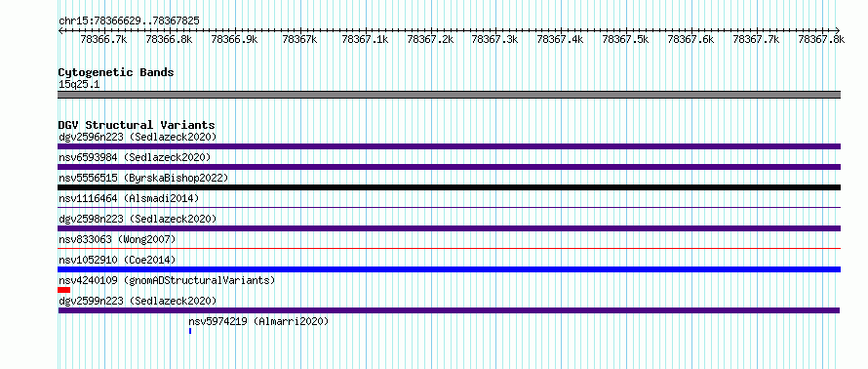The height and width of the screenshot is (369, 868).
Task: Click the purple bar under dgv2598n223
Action: click(450, 228)
